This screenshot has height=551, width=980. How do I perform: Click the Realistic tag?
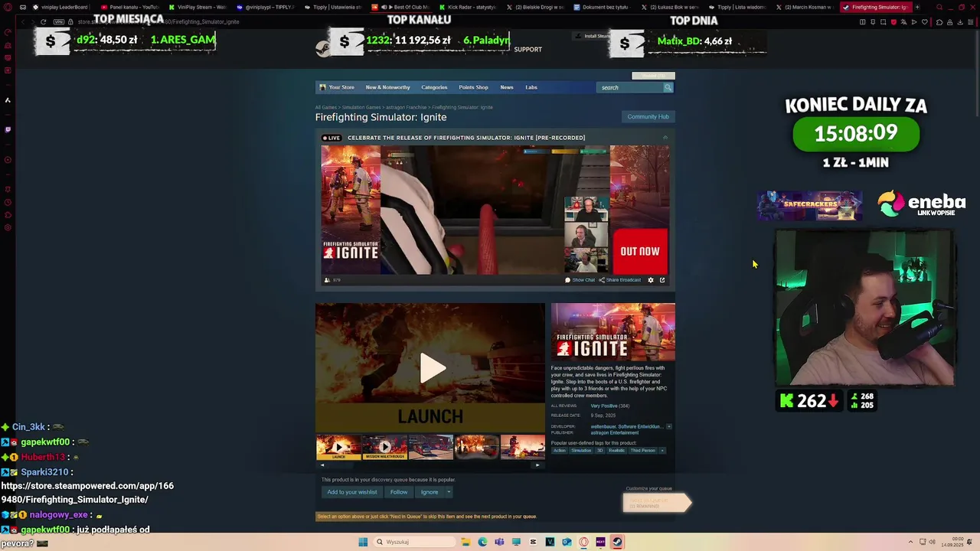click(617, 451)
